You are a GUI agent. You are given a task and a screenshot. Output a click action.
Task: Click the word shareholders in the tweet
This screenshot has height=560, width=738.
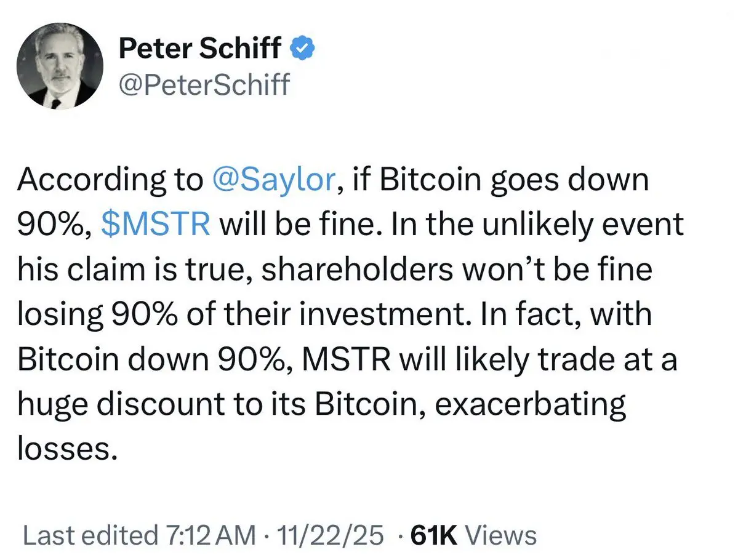[x=357, y=269]
